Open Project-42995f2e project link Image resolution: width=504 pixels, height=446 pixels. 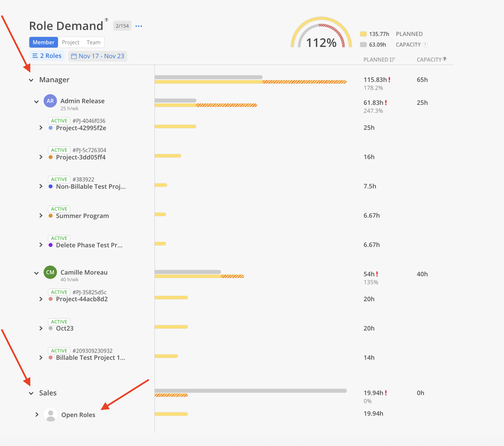[81, 128]
